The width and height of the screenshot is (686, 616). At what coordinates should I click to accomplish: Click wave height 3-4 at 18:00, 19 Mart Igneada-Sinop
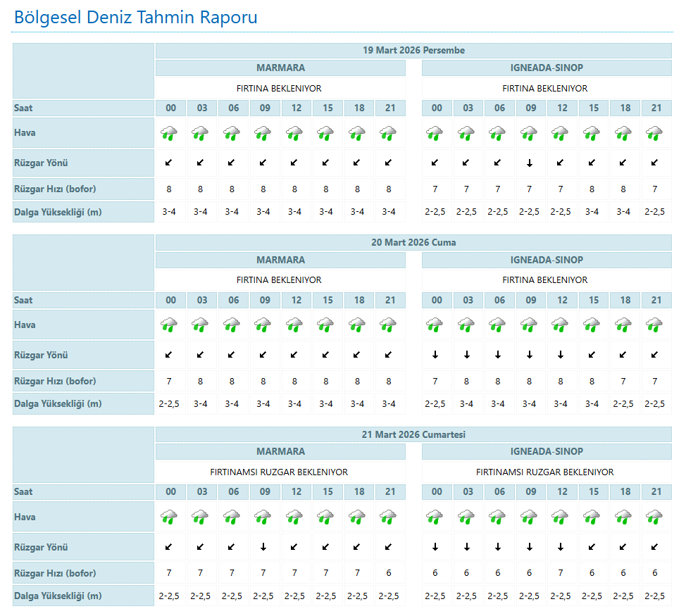[623, 212]
